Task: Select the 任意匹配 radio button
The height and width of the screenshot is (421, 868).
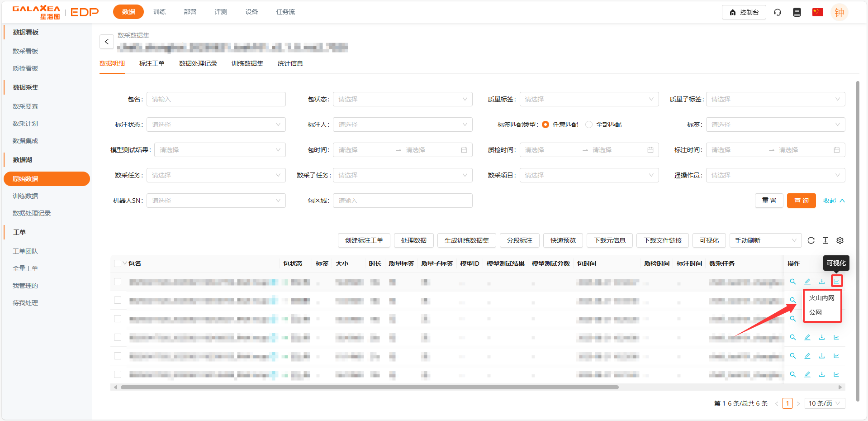Action: tap(545, 124)
